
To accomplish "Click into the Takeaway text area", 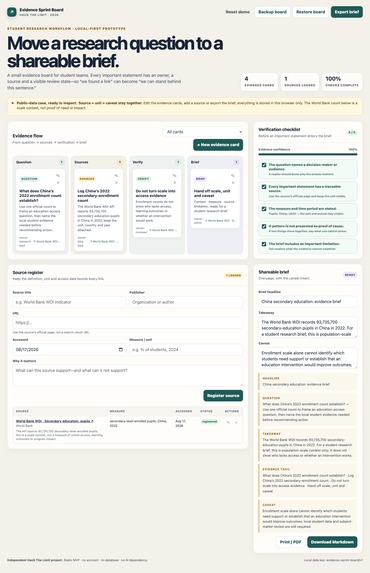I will click(308, 328).
